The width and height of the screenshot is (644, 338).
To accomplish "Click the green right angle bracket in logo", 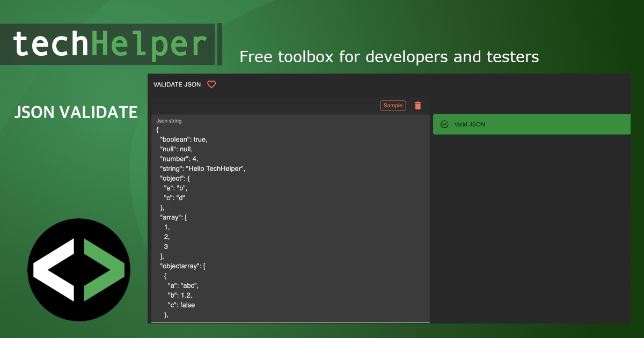I will 104,270.
